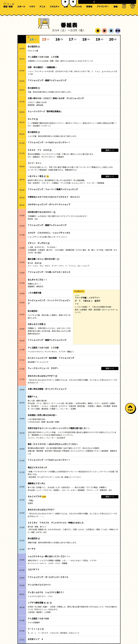Click the 埼玉ビジネスウオッチ title
138x644 pixels.
click(x=37, y=468)
